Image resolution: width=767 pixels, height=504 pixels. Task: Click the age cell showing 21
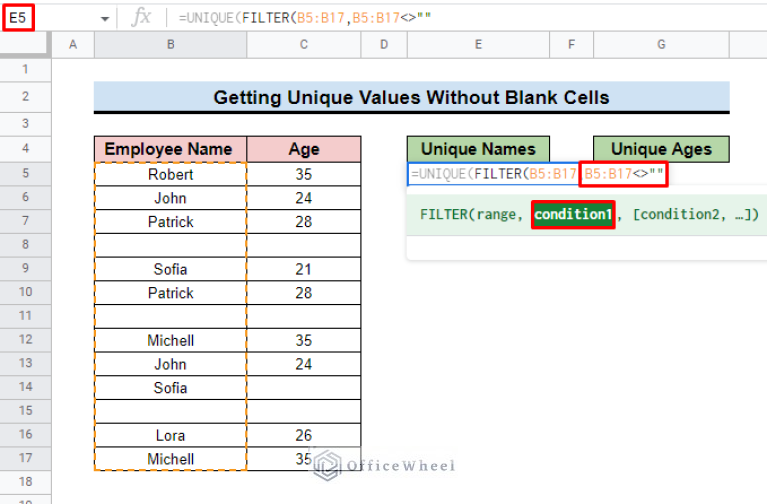304,269
